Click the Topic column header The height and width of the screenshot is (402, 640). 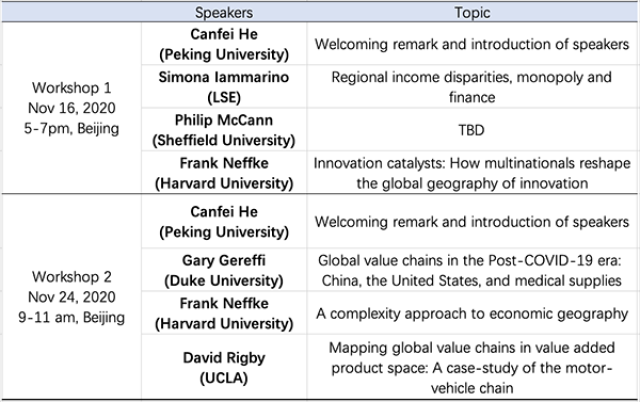pyautogui.click(x=469, y=14)
